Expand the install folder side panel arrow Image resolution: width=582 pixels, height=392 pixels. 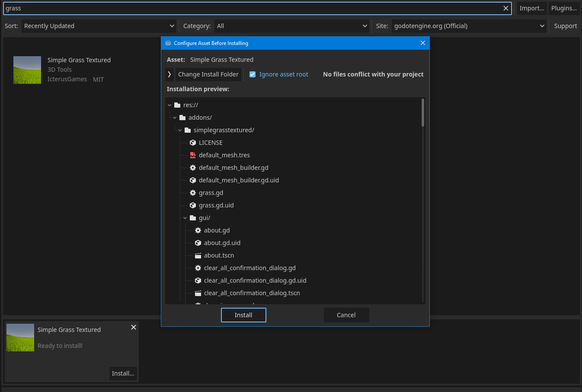coord(169,74)
